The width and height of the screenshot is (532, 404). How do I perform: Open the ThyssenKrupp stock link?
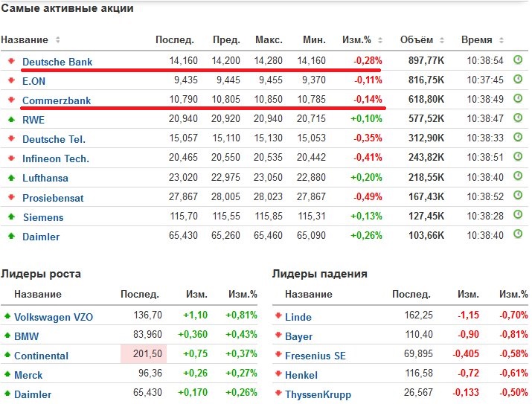[x=318, y=394]
